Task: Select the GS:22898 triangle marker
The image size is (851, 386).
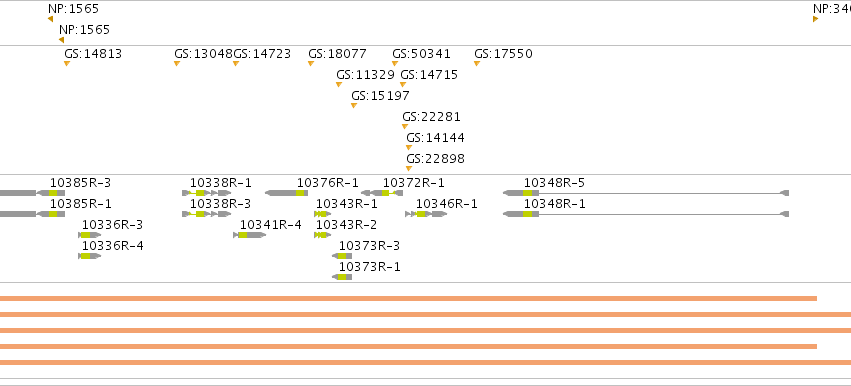Action: [x=409, y=168]
